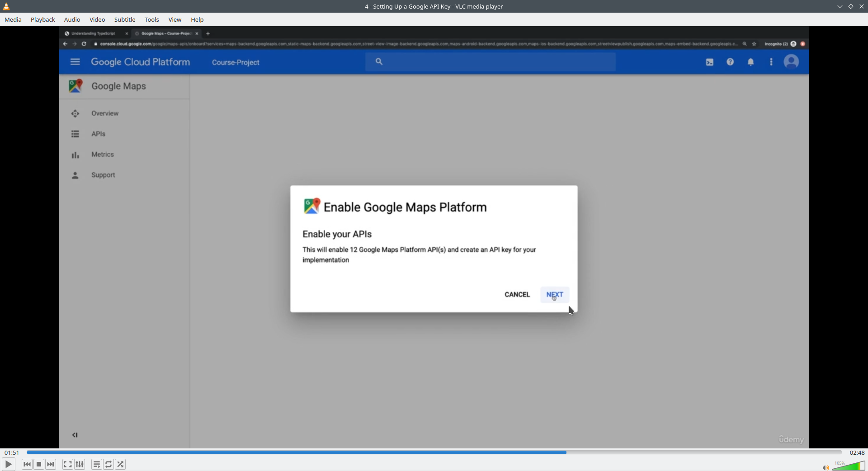This screenshot has height=471, width=868.
Task: Click the browser forward arrow
Action: point(75,44)
